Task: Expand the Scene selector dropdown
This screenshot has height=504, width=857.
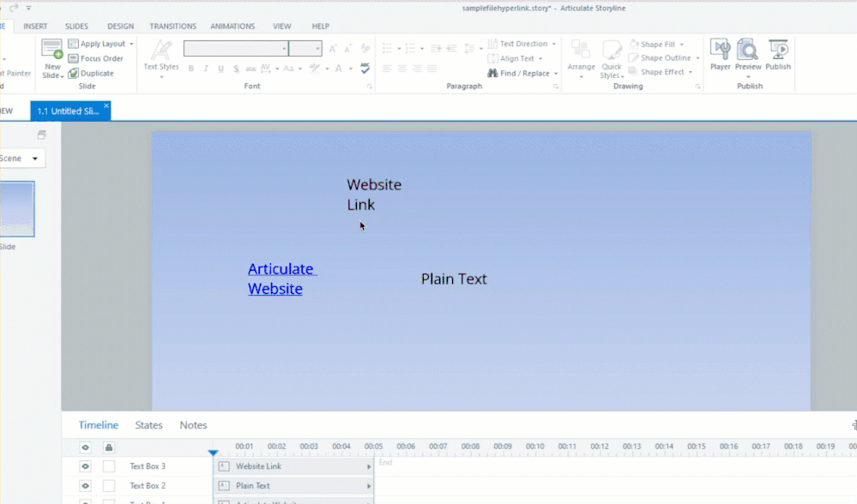Action: [35, 159]
